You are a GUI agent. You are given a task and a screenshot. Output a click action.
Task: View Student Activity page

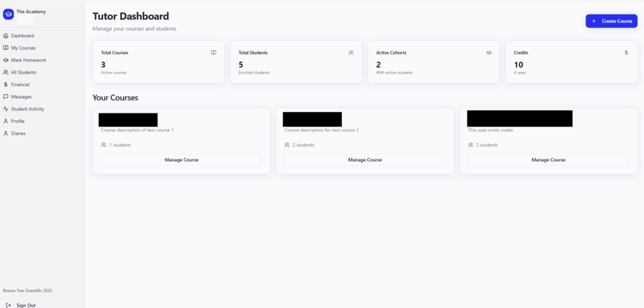coord(28,109)
